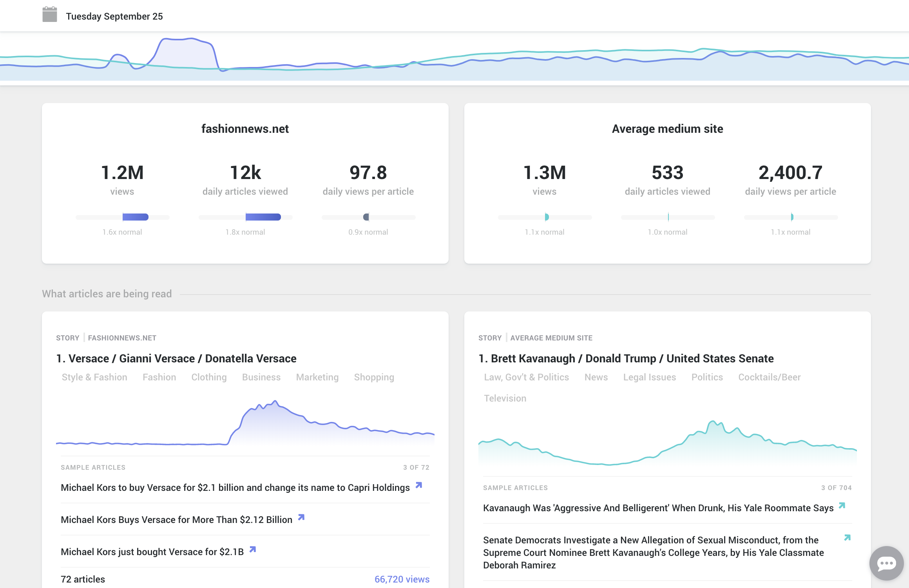
Task: Click the Brett Kavanaugh story title
Action: tap(626, 358)
